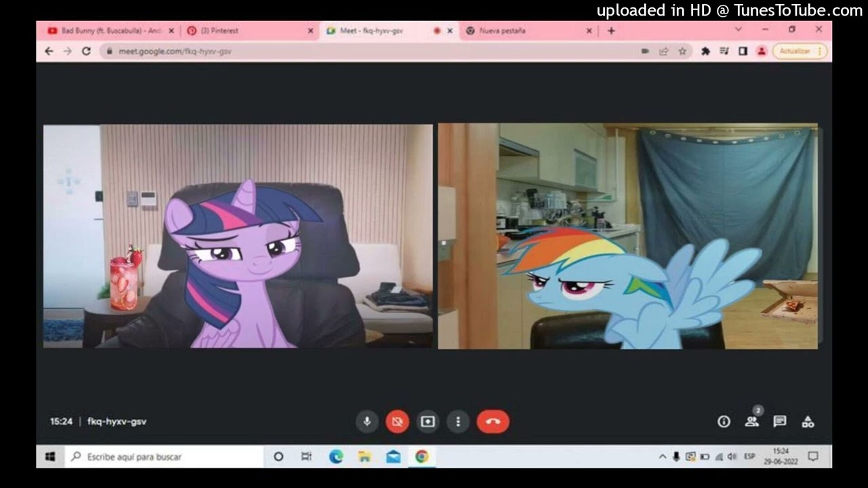868x488 pixels.
Task: Focus the address bar with meet.google.com URL
Action: pos(396,51)
